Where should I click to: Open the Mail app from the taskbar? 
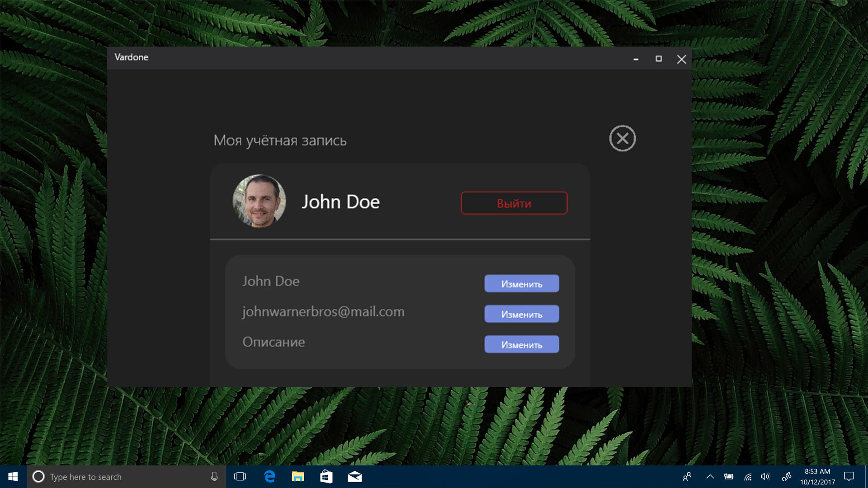point(355,477)
